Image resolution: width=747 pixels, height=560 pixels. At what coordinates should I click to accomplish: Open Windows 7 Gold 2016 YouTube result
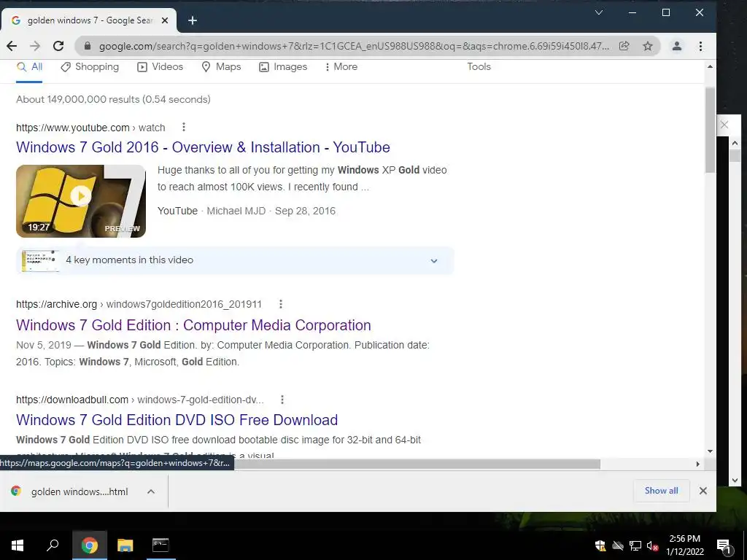coord(203,147)
